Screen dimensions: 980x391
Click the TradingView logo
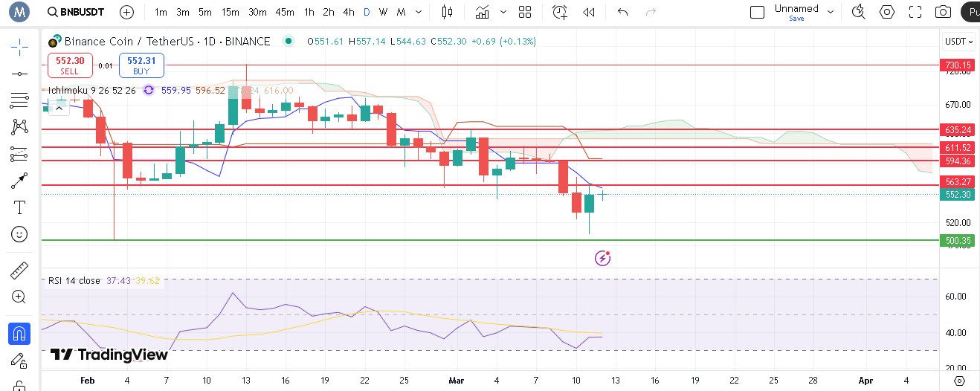point(109,355)
